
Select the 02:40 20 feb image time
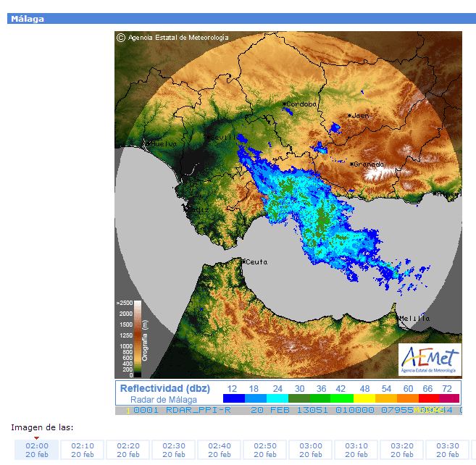(220, 450)
